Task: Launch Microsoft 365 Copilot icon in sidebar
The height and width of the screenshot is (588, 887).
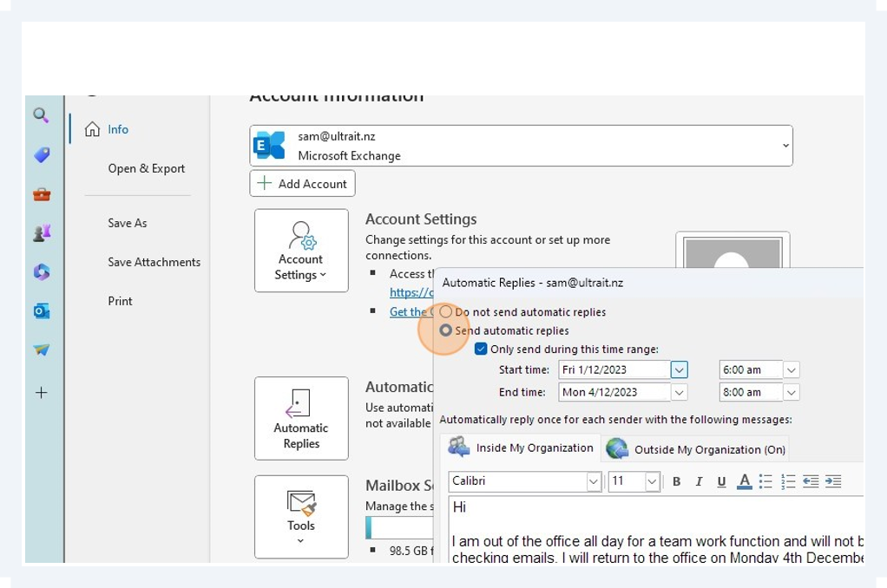Action: click(42, 272)
